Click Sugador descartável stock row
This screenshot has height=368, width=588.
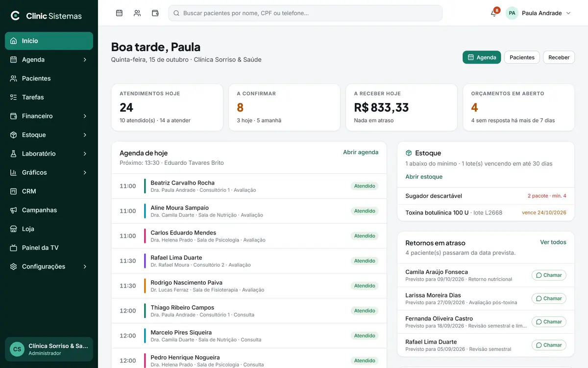coord(486,196)
